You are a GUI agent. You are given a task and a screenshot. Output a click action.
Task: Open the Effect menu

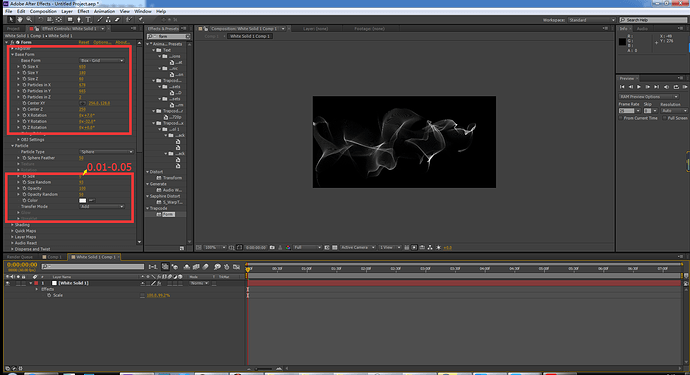click(x=83, y=11)
